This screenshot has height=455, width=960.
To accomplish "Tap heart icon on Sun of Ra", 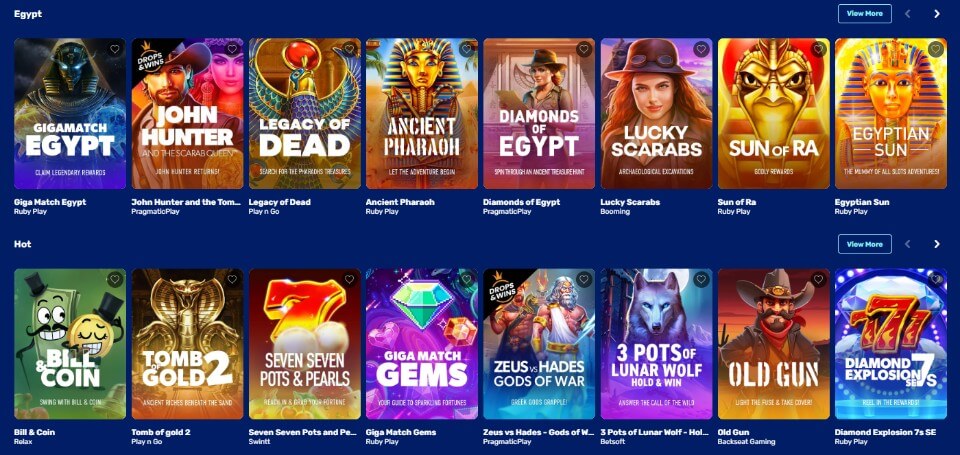I will tap(819, 50).
